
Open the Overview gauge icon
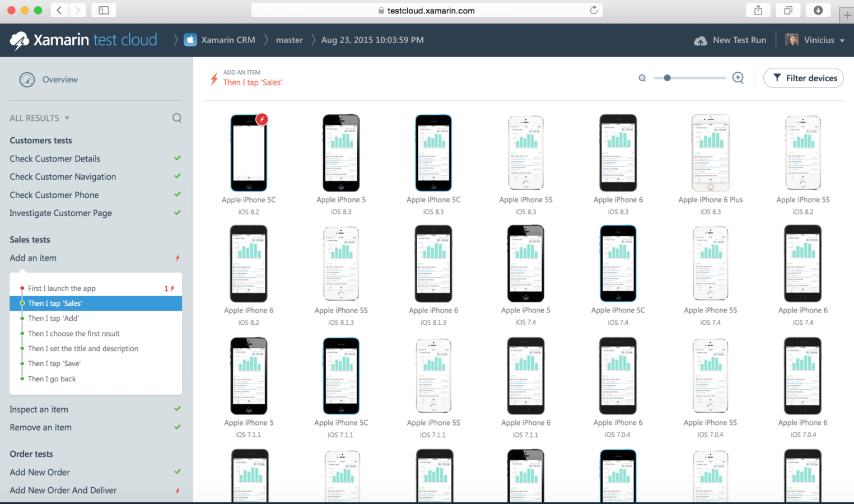pyautogui.click(x=27, y=80)
